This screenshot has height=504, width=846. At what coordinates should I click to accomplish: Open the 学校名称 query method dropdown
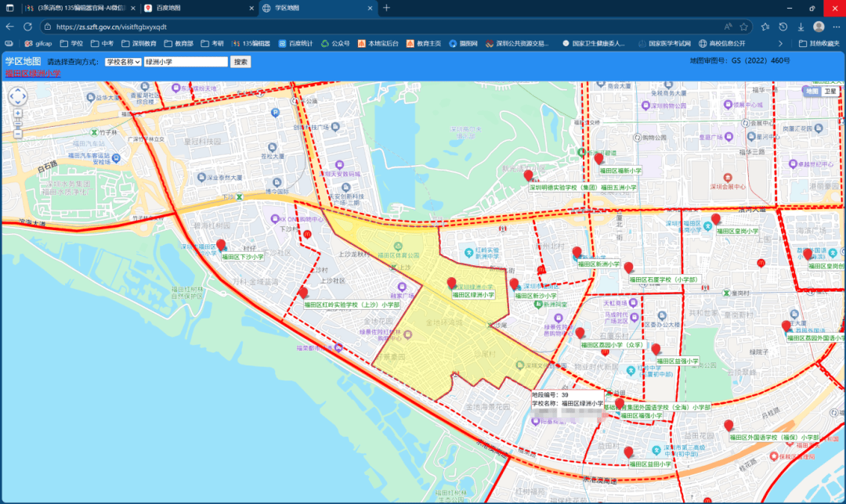(123, 61)
